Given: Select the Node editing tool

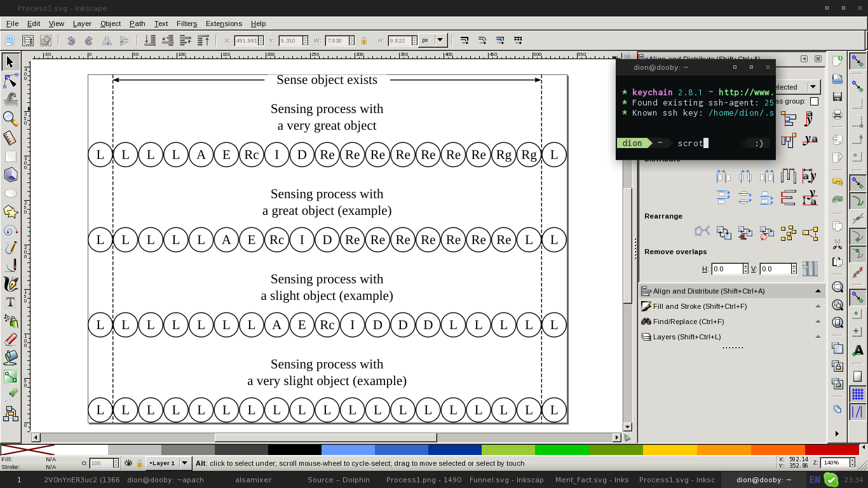Looking at the screenshot, I should click(x=10, y=81).
